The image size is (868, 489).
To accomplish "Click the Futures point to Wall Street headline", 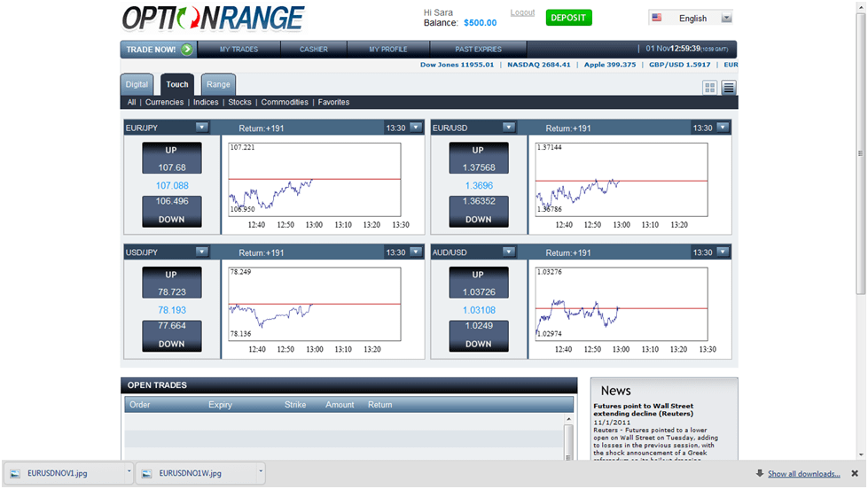I will (644, 409).
